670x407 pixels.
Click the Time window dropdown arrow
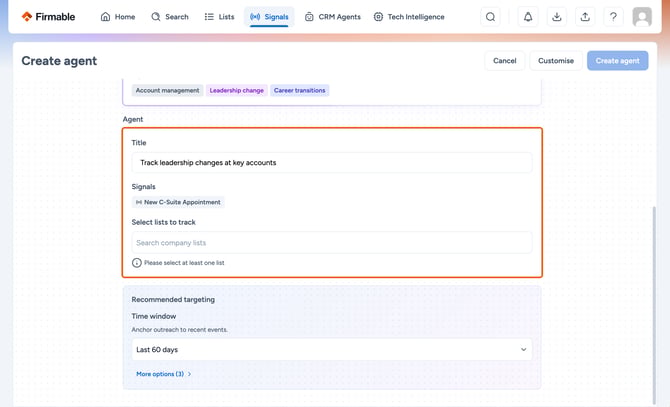[x=523, y=349]
